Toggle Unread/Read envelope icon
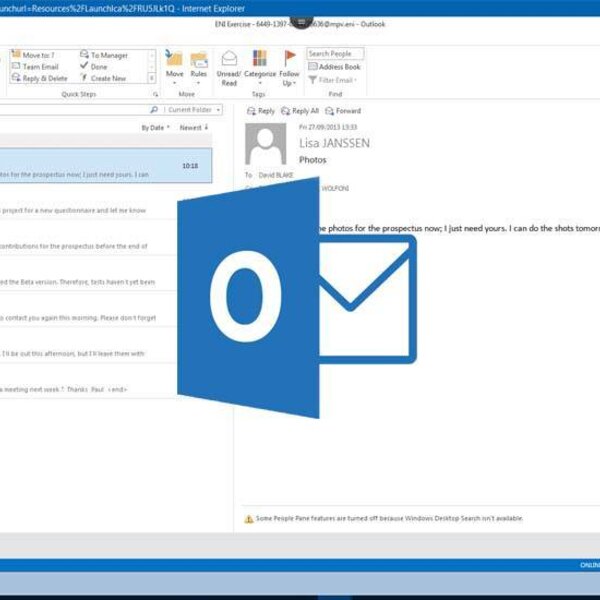600x600 pixels. (x=229, y=59)
